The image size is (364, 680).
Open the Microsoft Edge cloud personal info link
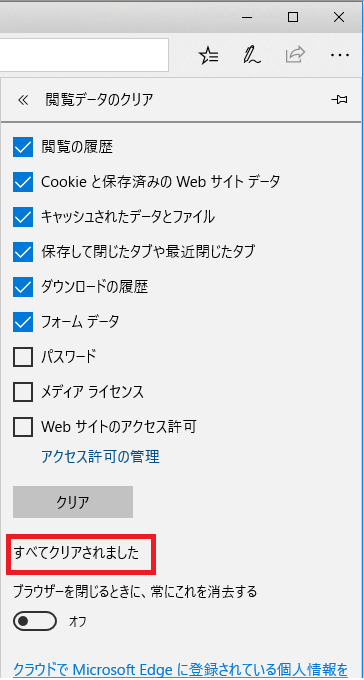click(180, 670)
